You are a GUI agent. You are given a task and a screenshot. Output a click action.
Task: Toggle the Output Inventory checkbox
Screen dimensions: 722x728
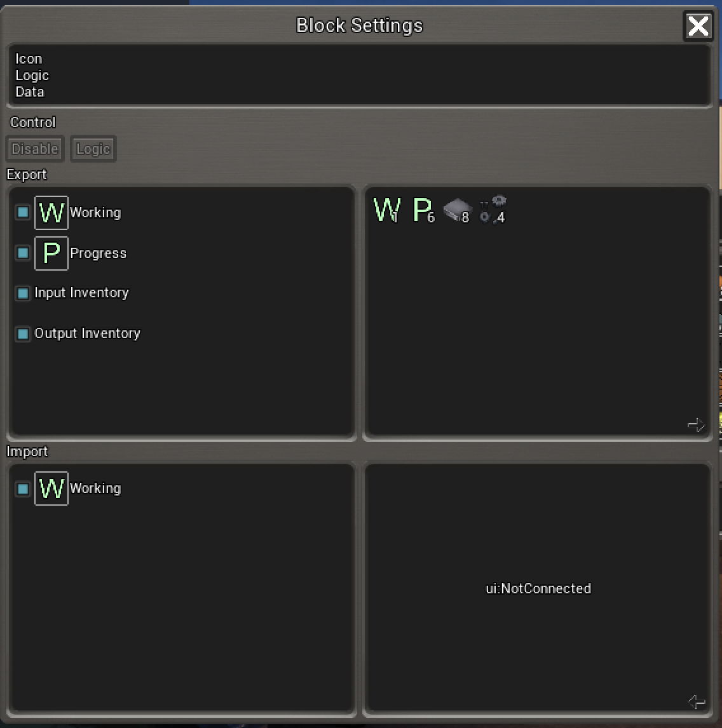tap(23, 334)
